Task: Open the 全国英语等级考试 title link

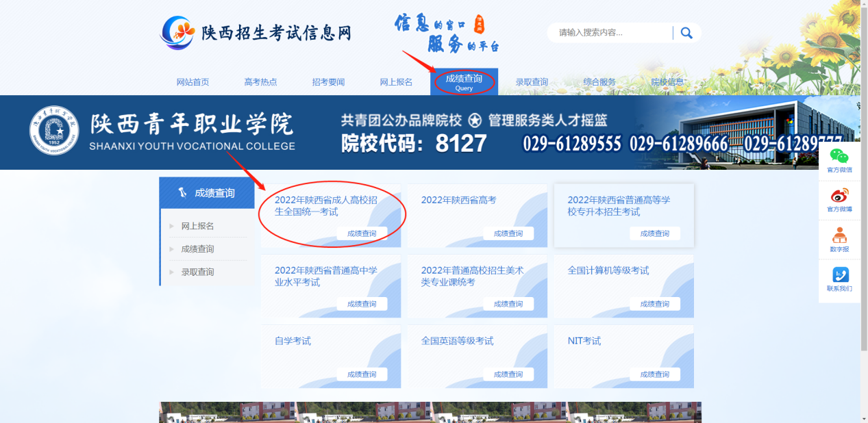Action: 457,341
